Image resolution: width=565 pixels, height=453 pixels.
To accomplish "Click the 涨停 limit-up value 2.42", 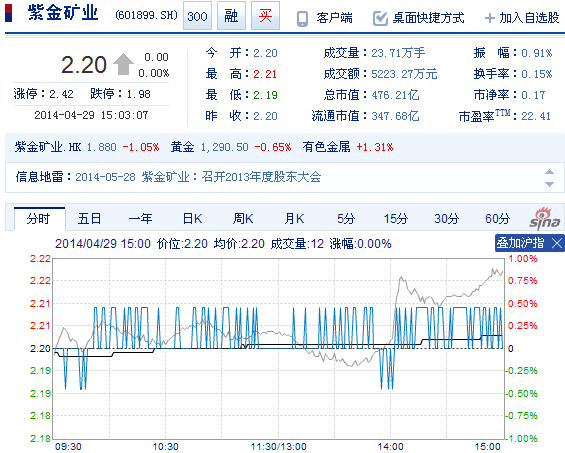I will (x=62, y=94).
